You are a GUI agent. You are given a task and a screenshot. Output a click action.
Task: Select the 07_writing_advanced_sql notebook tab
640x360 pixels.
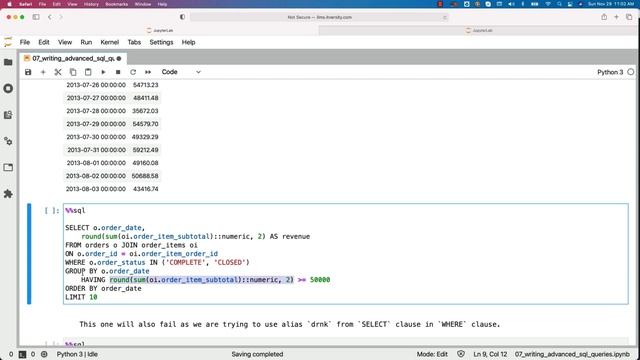(73, 59)
